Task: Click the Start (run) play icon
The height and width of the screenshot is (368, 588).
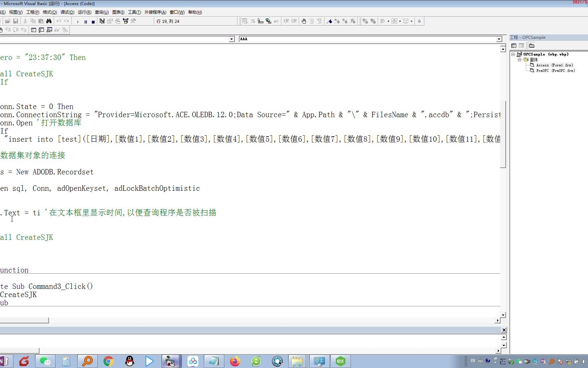Action: [x=78, y=21]
